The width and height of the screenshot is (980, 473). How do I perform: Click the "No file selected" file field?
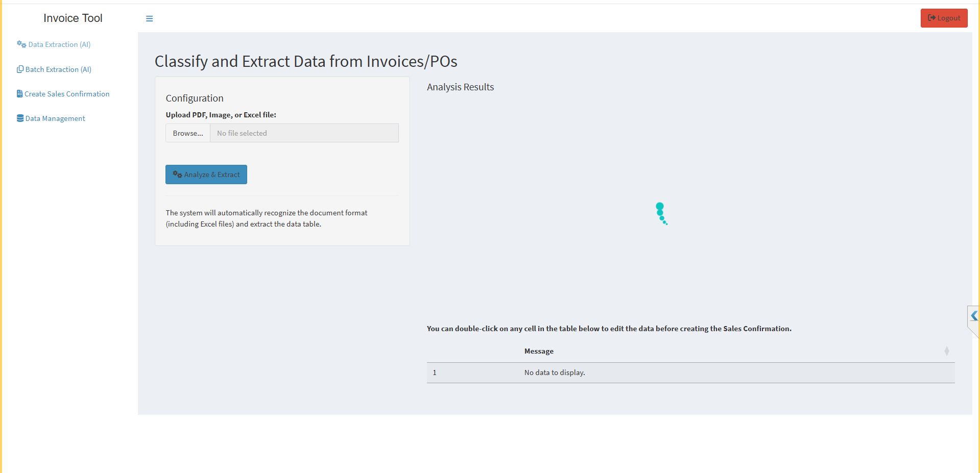coord(304,133)
